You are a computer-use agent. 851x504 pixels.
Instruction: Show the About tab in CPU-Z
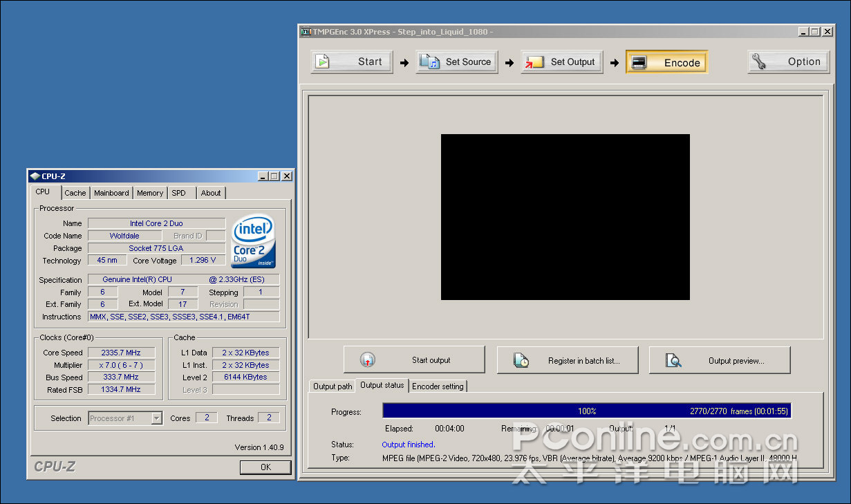pyautogui.click(x=211, y=193)
